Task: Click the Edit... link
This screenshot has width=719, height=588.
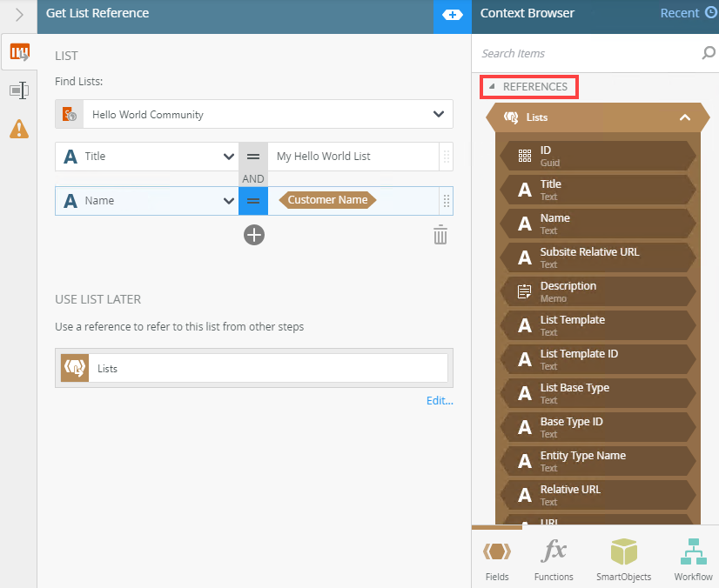Action: tap(440, 401)
